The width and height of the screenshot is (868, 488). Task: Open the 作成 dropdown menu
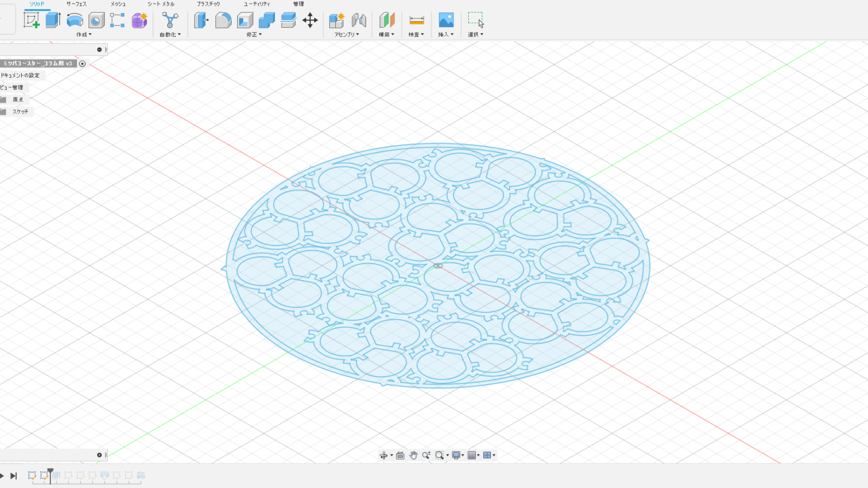tap(84, 34)
